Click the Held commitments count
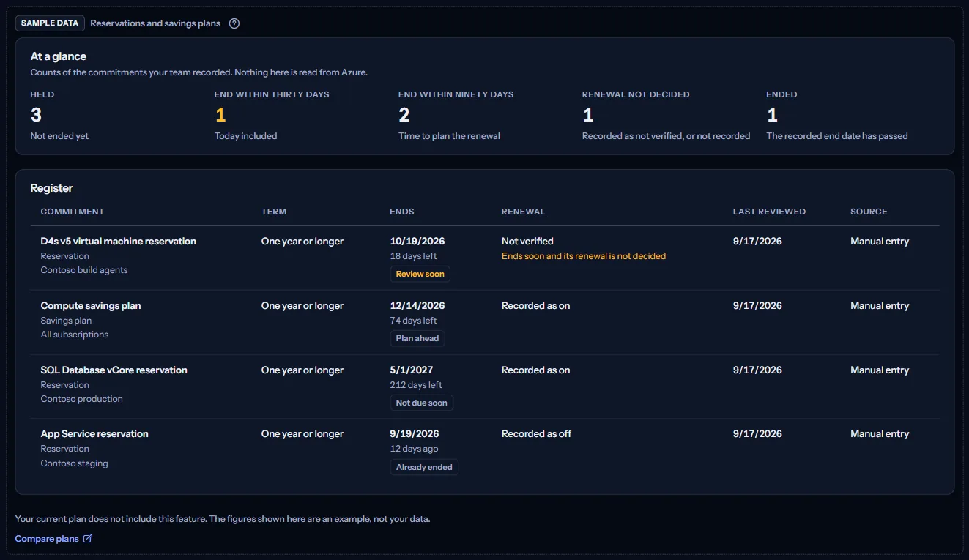The height and width of the screenshot is (560, 969). tap(37, 115)
